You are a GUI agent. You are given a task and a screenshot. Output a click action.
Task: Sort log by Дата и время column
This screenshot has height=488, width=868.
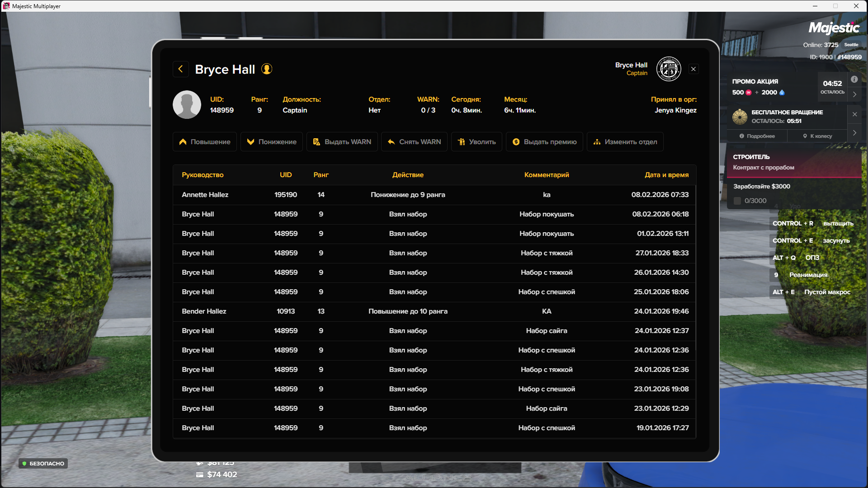pos(666,175)
